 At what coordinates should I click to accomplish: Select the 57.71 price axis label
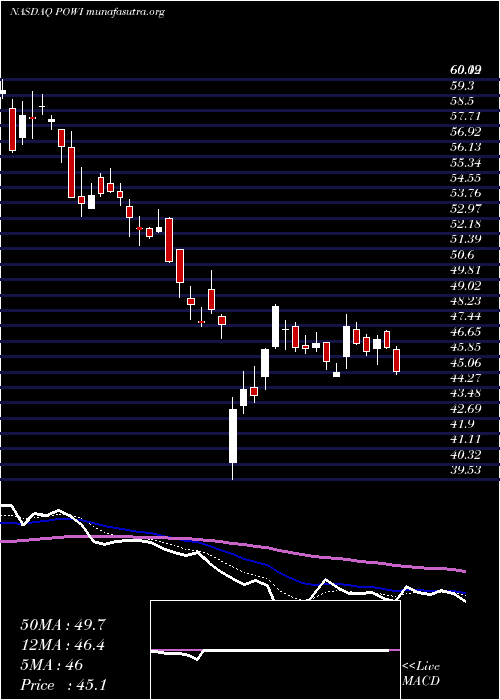click(465, 116)
